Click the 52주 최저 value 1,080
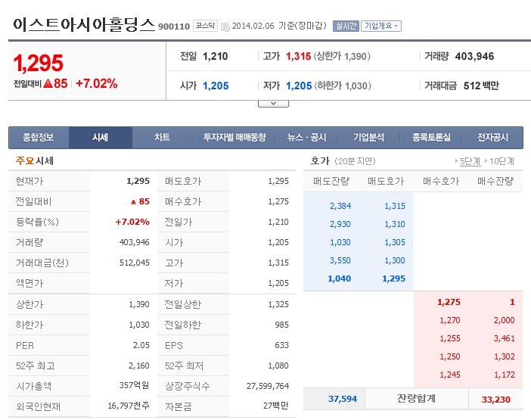 pos(278,366)
